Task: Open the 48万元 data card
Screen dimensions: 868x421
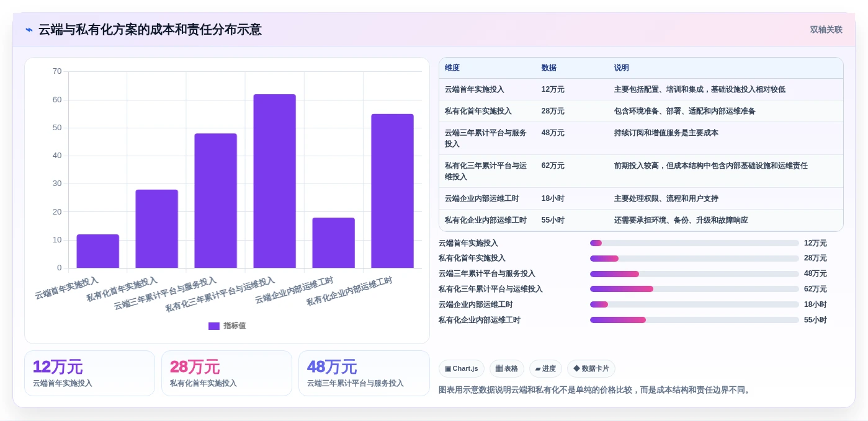Action: coord(364,373)
